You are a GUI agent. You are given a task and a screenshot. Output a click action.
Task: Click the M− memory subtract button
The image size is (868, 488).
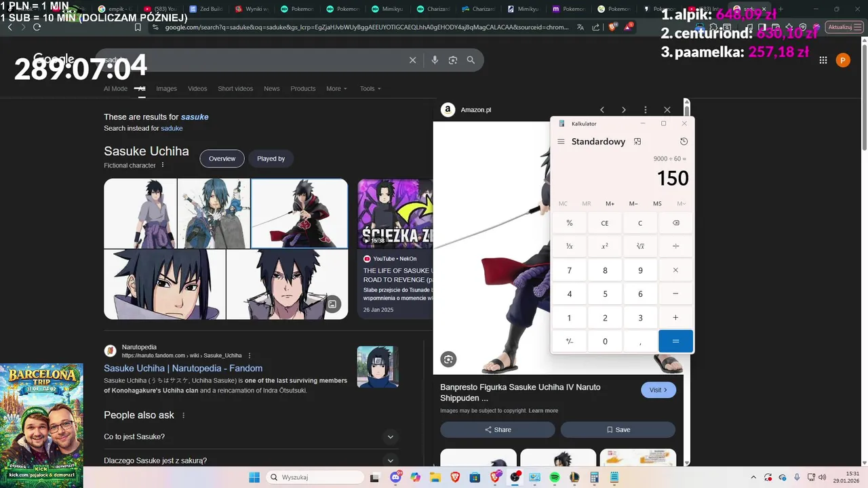633,203
